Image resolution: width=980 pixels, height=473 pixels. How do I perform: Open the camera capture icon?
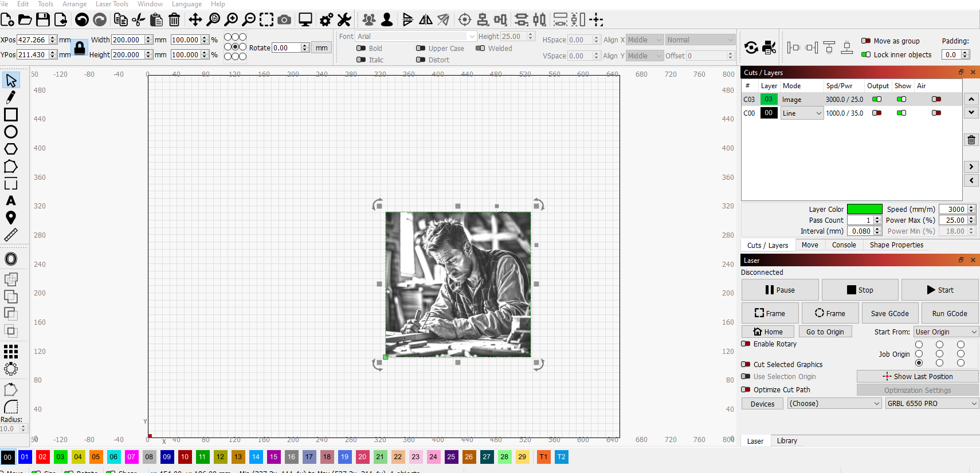pos(284,20)
